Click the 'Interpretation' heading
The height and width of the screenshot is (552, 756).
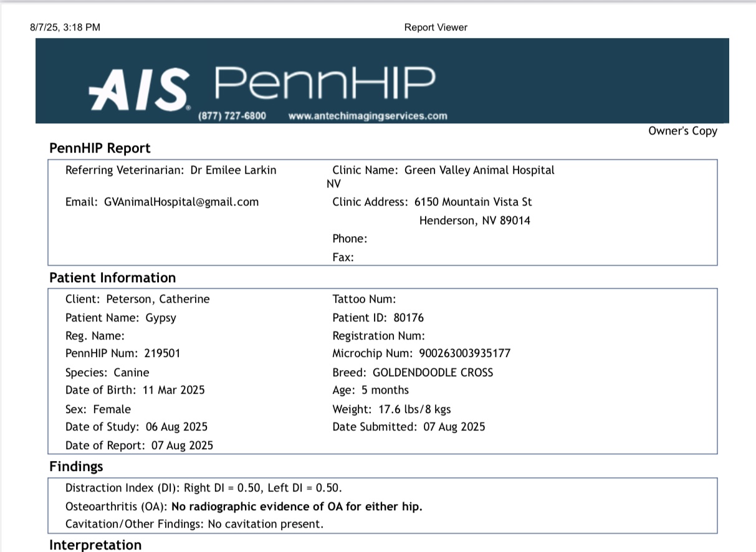(95, 545)
